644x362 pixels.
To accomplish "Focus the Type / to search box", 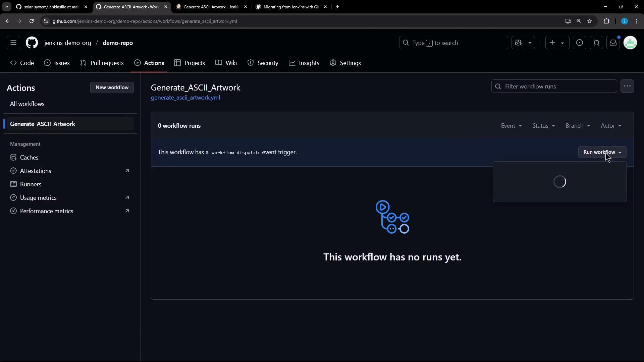I will coord(453,43).
